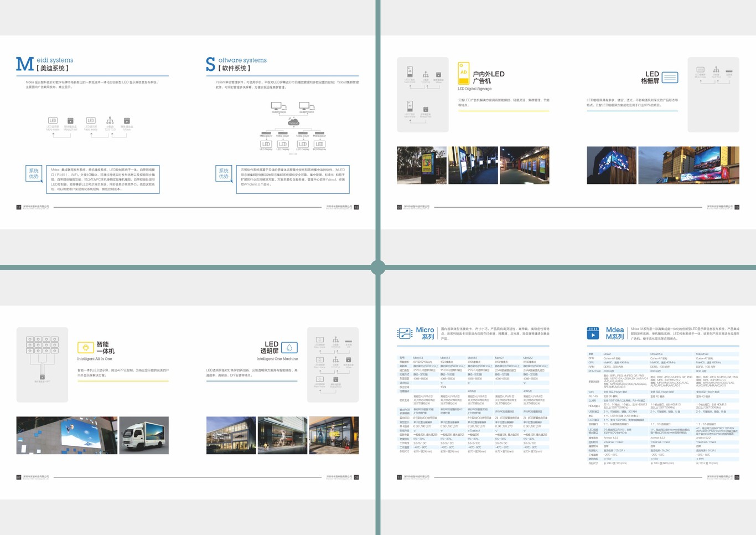Open the hotel building LED screen photo
Image resolution: width=756 pixels, height=535 pixels.
(688, 165)
